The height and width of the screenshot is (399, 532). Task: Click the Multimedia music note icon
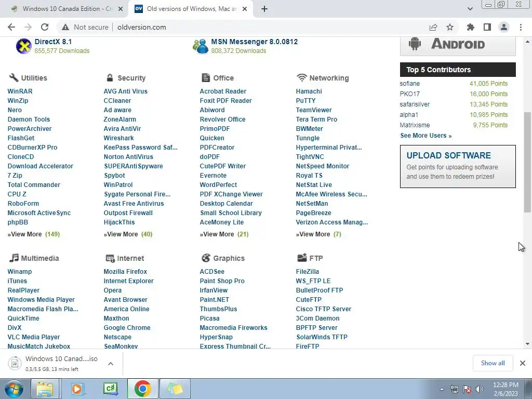coord(14,258)
